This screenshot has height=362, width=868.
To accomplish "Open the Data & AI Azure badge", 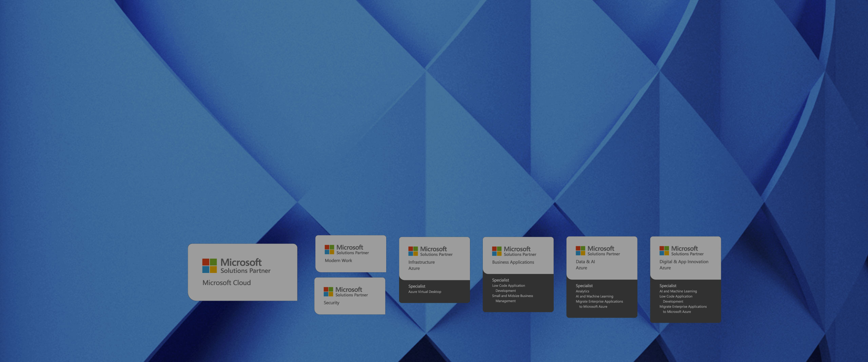I will click(x=602, y=277).
